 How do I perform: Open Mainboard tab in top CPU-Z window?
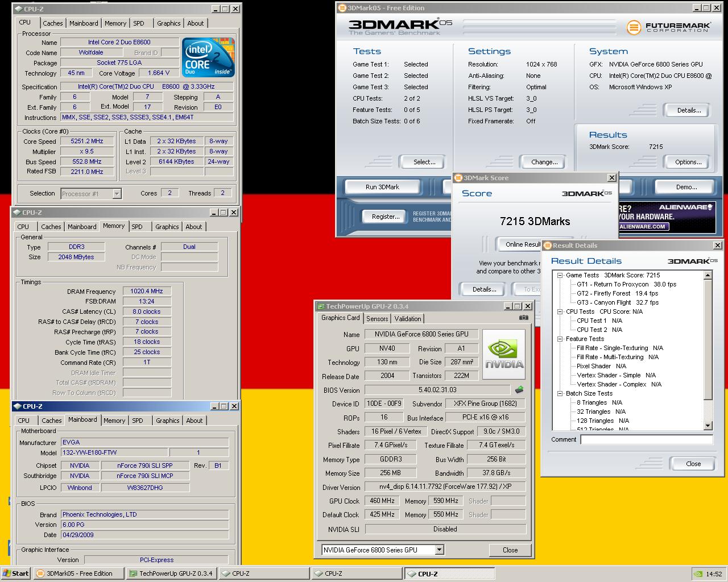coord(84,23)
